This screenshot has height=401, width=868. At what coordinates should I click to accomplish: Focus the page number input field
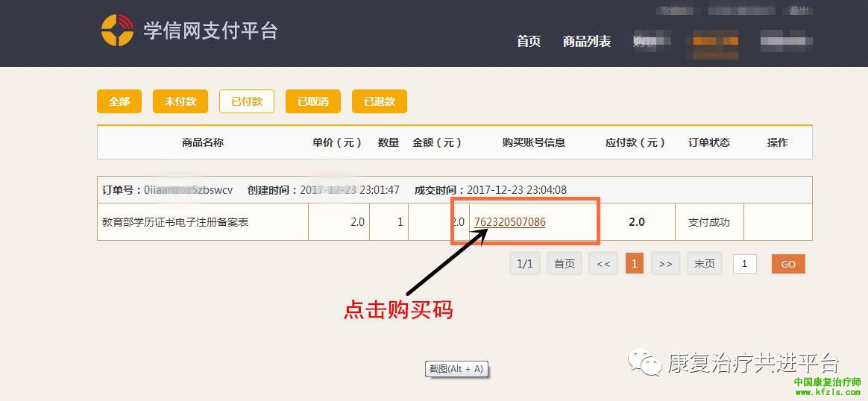pyautogui.click(x=744, y=264)
